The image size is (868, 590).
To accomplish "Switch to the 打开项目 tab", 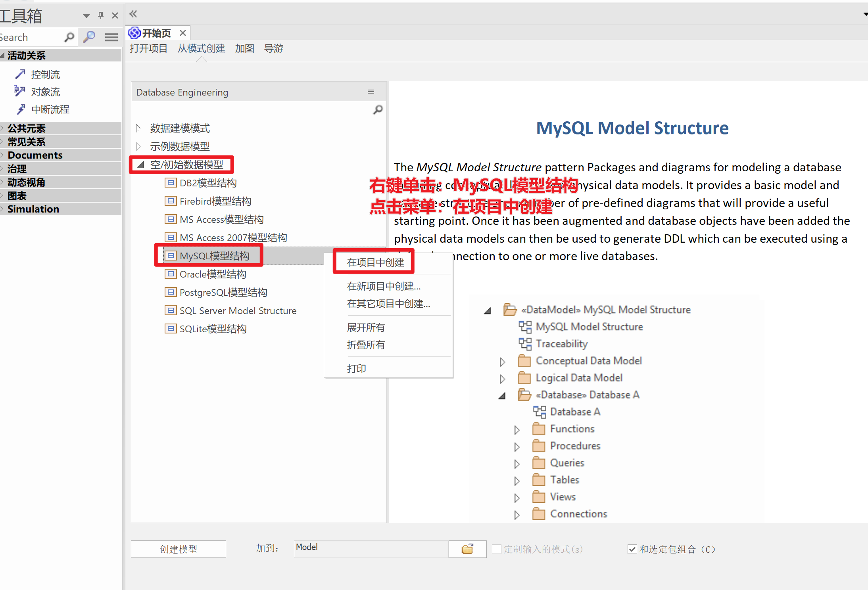I will (x=148, y=48).
